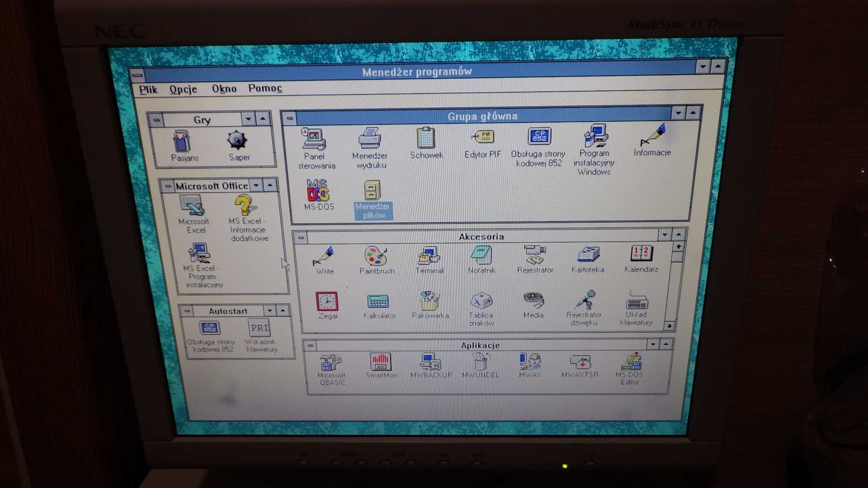This screenshot has height=488, width=868.
Task: Click the Akcesoria scrollbar thumb
Action: pyautogui.click(x=677, y=257)
